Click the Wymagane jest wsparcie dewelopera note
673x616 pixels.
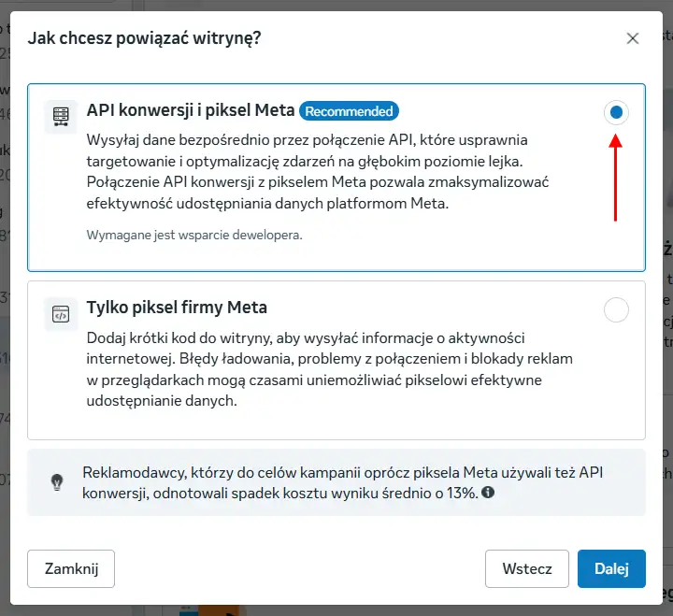(194, 235)
